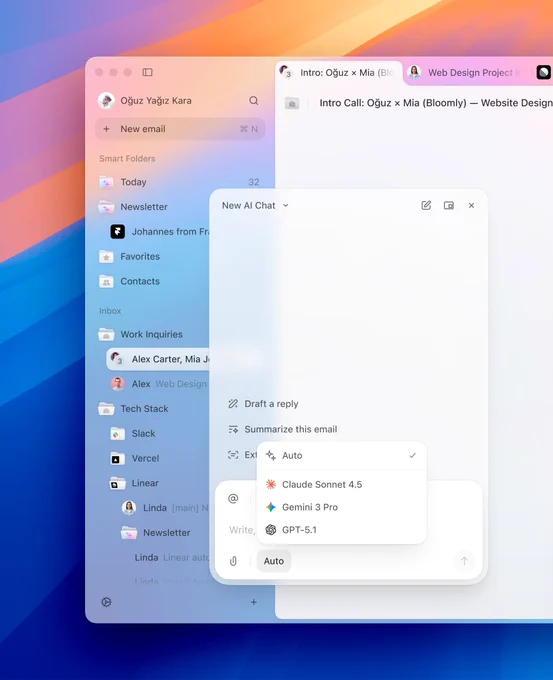Expand the New AI Chat dropdown
Viewport: 553px width, 680px height.
[x=255, y=206]
